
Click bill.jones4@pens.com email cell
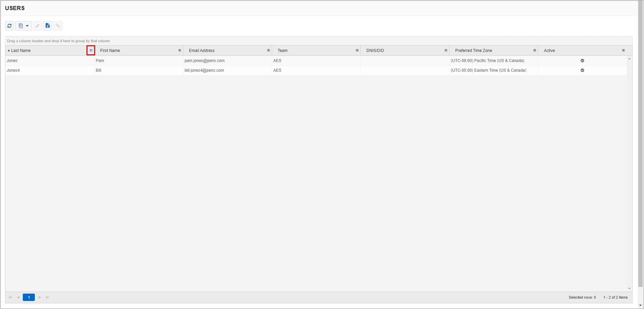click(x=204, y=70)
